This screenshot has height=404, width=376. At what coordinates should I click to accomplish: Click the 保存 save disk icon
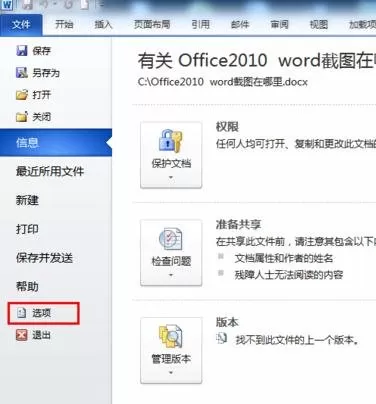point(22,51)
